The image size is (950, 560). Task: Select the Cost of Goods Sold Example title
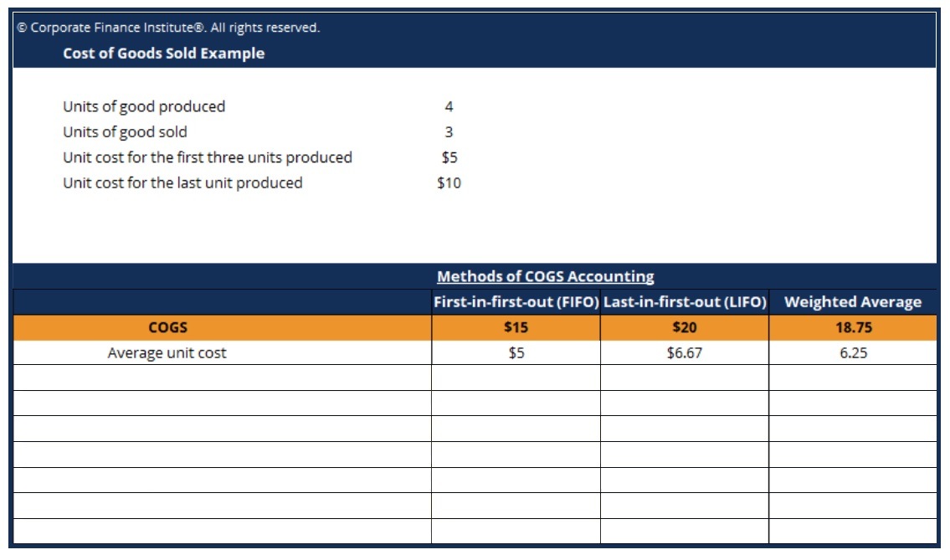(x=163, y=54)
